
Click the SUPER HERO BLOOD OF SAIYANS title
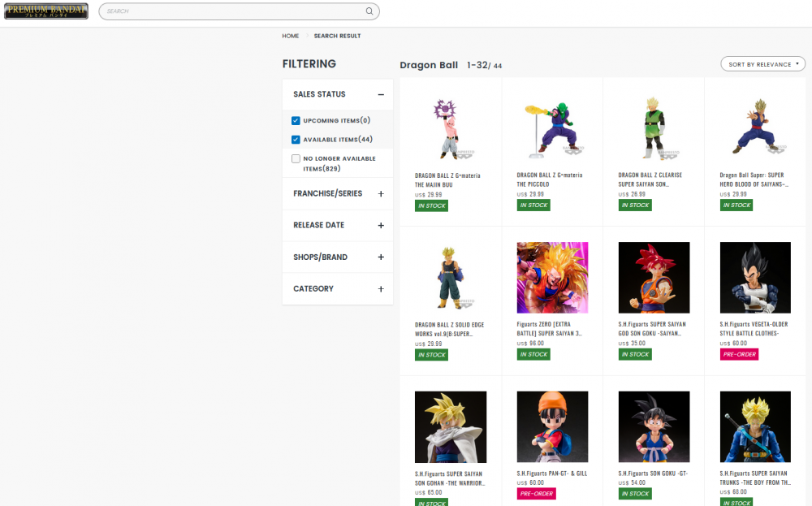(x=754, y=179)
